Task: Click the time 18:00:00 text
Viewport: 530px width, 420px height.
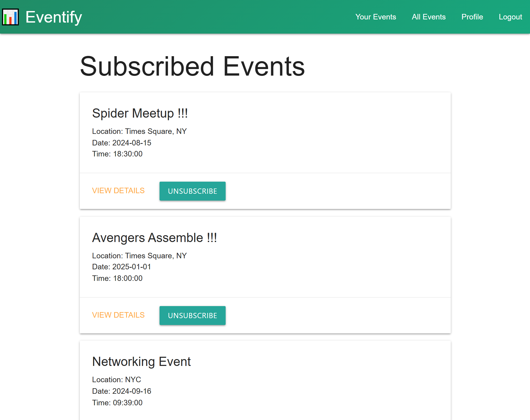Action: [117, 278]
